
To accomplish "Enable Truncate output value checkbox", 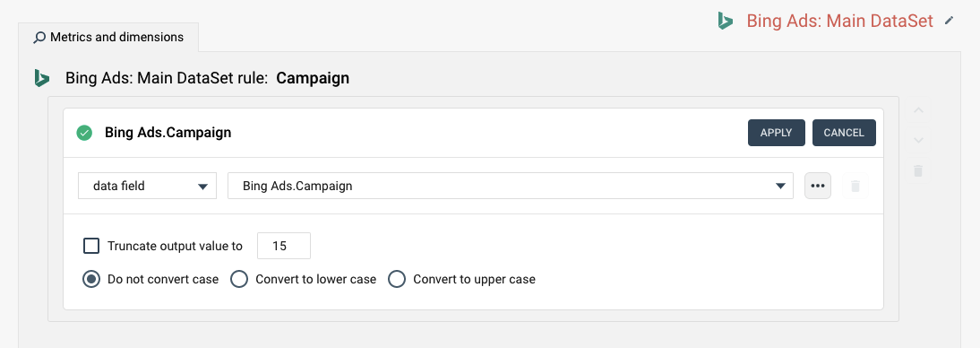I will click(x=91, y=246).
